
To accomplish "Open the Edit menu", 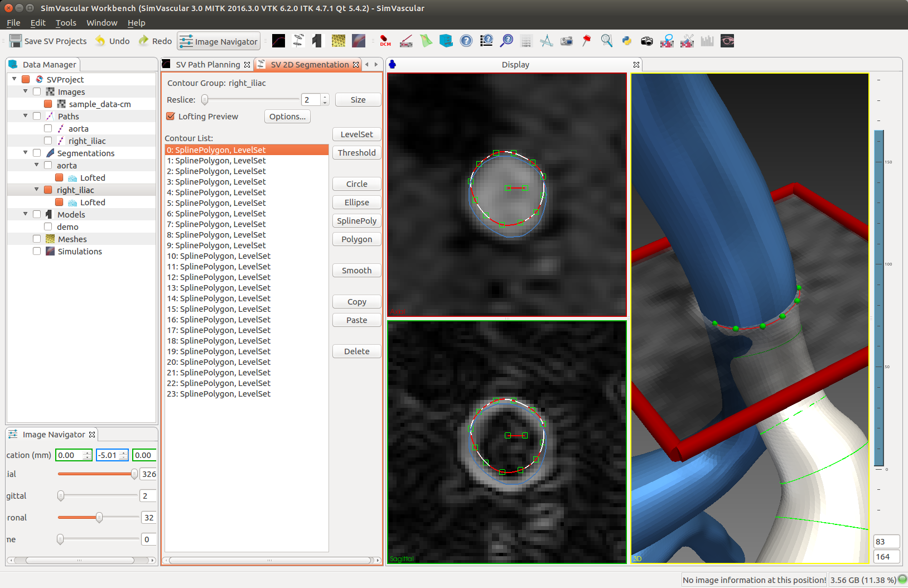I will coord(38,23).
